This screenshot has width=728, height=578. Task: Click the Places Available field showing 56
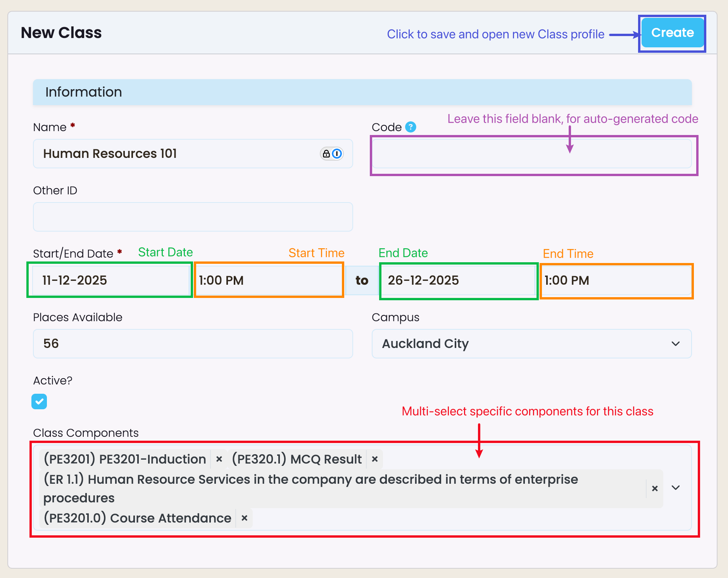tap(193, 344)
